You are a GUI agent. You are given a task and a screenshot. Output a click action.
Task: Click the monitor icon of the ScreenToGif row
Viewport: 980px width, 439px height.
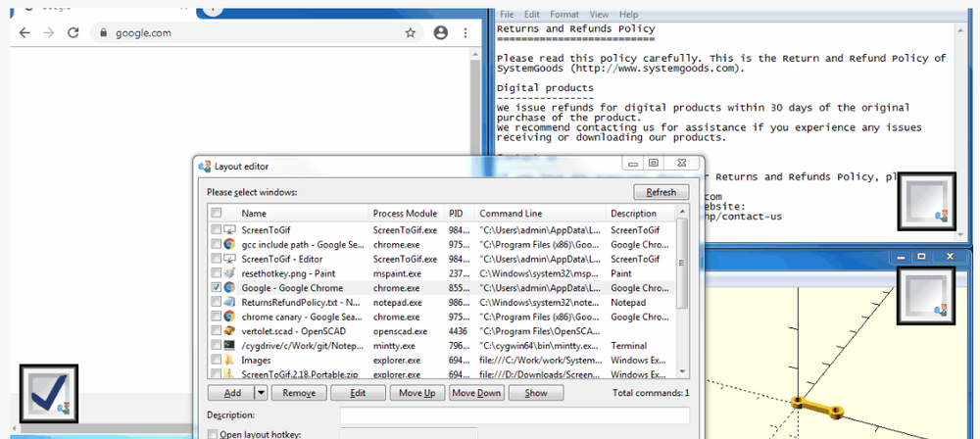pyautogui.click(x=229, y=230)
